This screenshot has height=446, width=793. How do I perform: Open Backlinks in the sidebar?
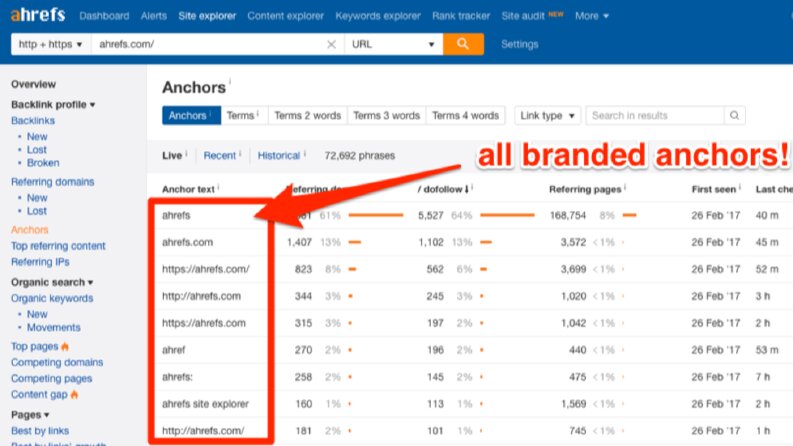pos(33,121)
